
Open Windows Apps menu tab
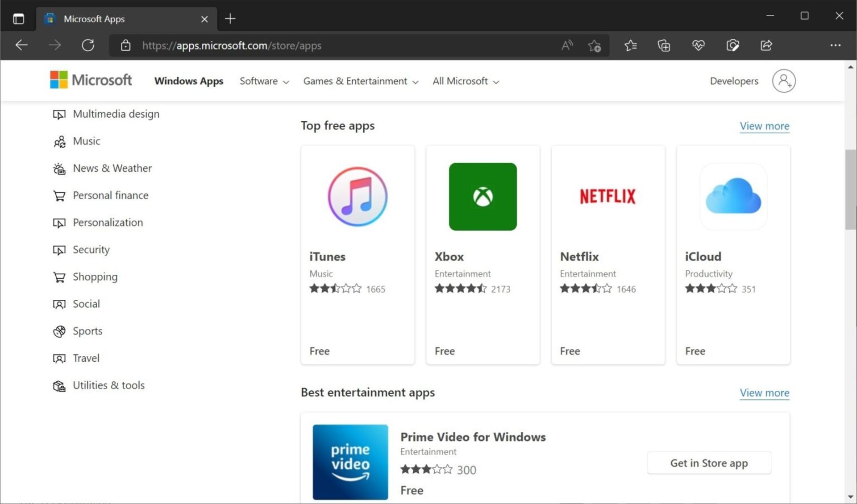(x=188, y=81)
